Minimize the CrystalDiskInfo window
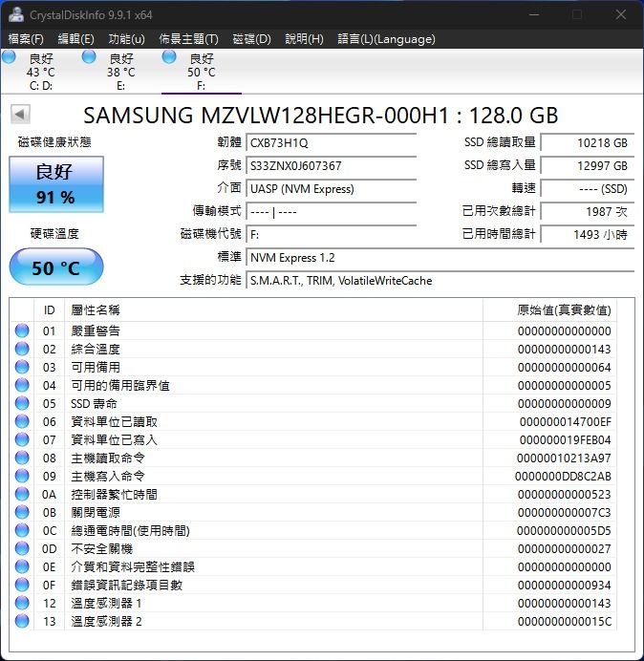The height and width of the screenshot is (661, 644). pyautogui.click(x=534, y=14)
